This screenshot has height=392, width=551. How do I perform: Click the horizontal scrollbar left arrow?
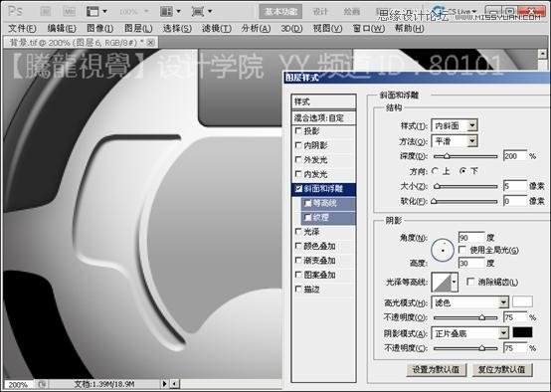[x=175, y=384]
